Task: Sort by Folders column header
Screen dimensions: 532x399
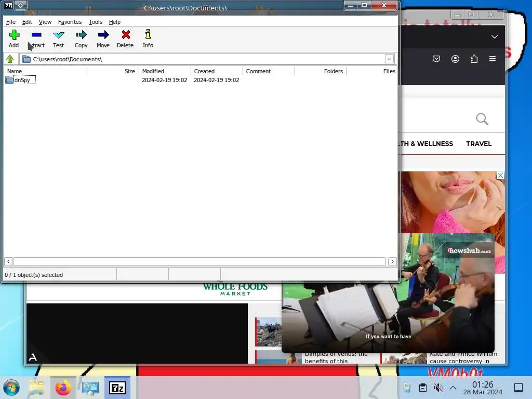Action: tap(321, 71)
